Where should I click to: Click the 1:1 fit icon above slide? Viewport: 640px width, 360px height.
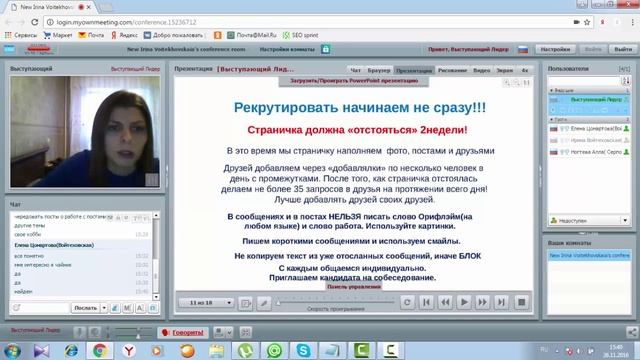click(x=527, y=83)
